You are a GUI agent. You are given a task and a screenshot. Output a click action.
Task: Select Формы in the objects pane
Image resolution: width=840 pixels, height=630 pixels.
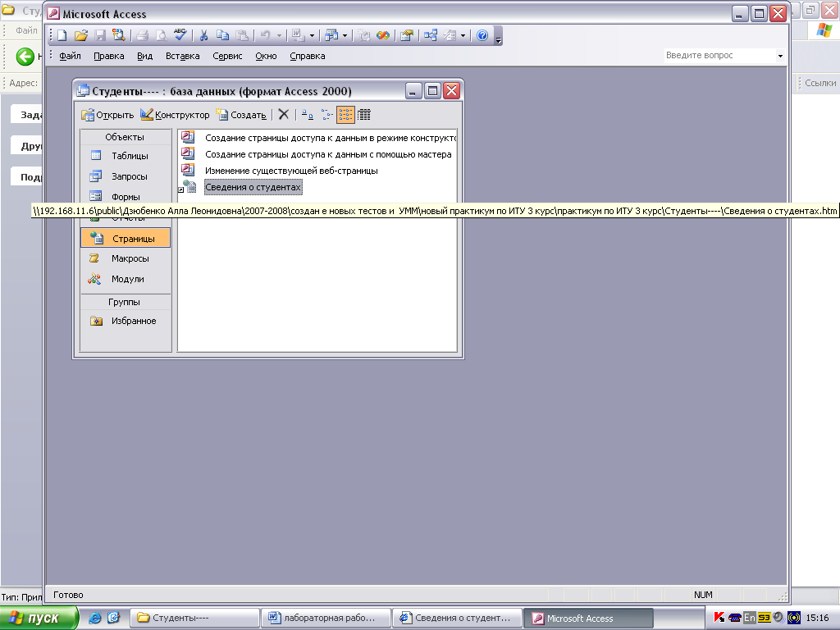click(x=126, y=196)
